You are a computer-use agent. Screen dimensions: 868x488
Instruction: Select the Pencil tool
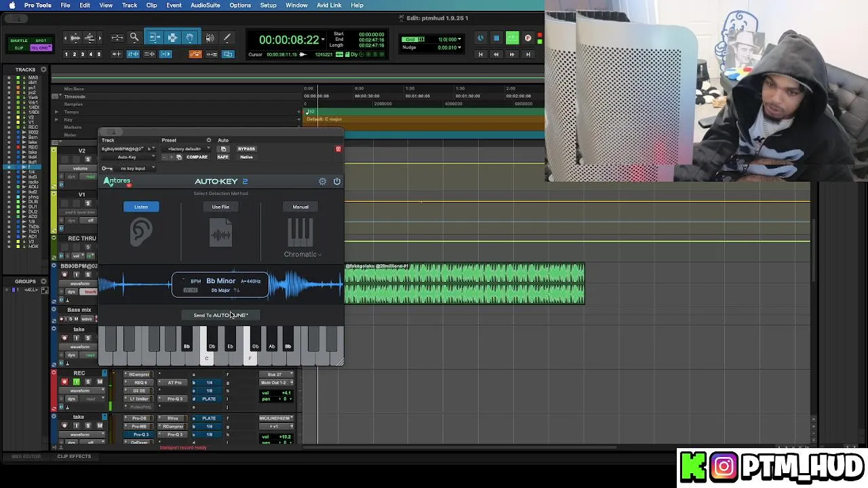pyautogui.click(x=227, y=37)
